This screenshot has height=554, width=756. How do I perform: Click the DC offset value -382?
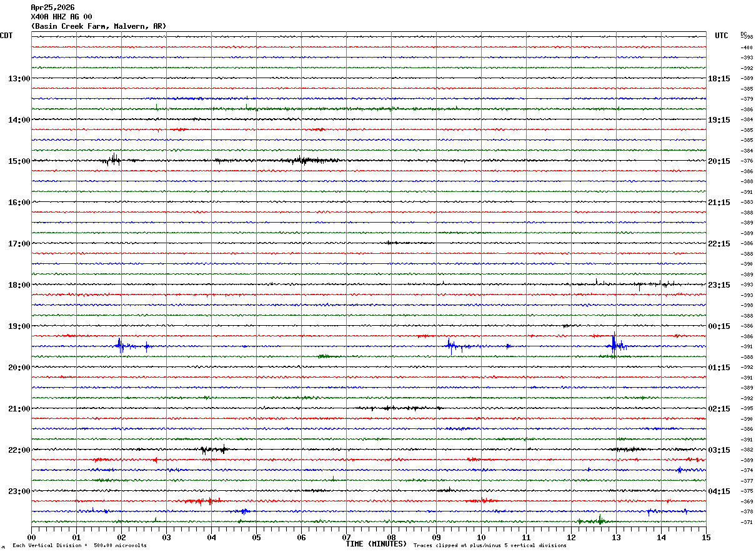coord(747,450)
